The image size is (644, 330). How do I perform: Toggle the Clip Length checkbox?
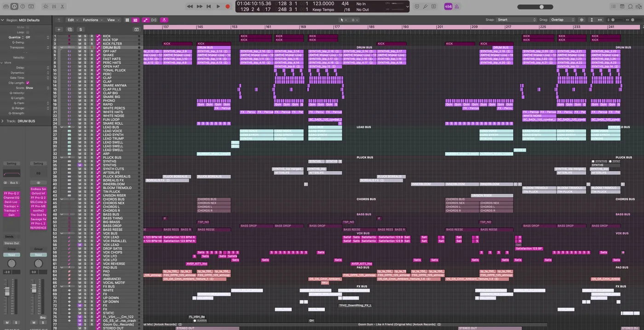28,83
